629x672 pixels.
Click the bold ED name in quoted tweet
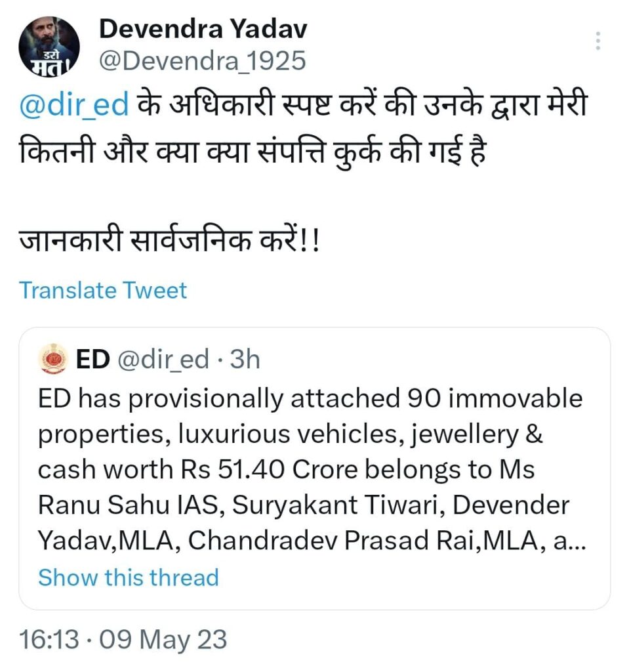[x=92, y=360]
